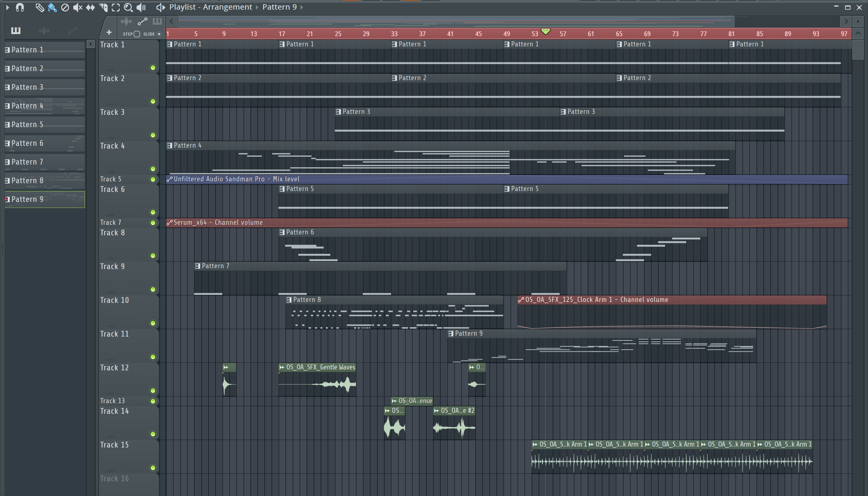
Task: Select Pattern 8 in the picker list
Action: pos(45,181)
